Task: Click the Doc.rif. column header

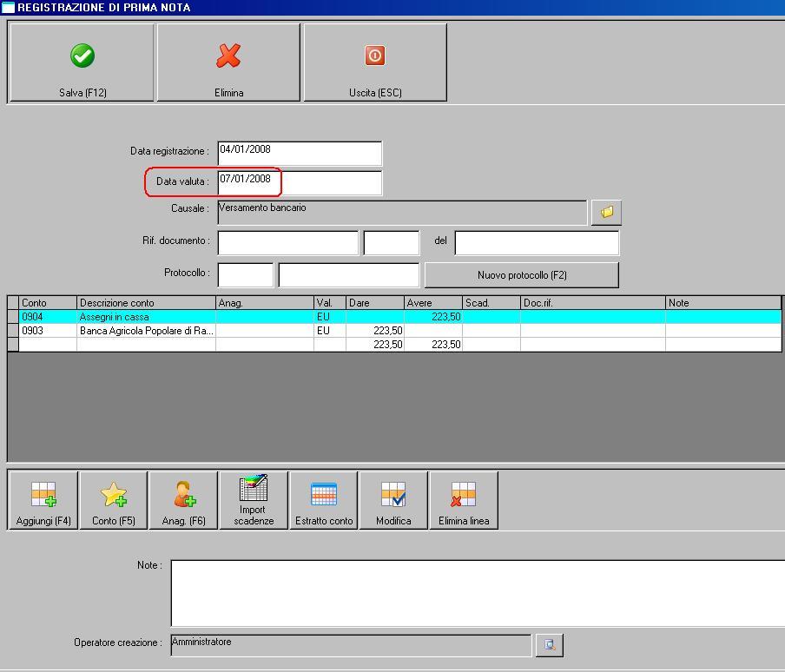Action: tap(593, 303)
